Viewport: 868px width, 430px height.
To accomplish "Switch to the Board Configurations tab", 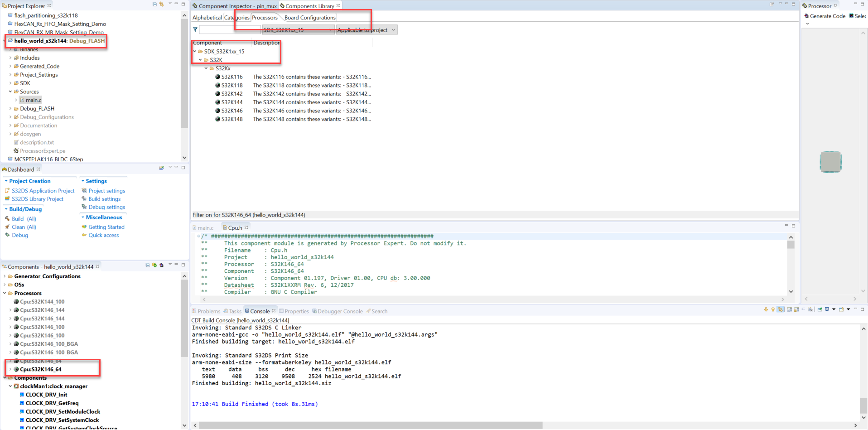I will click(x=310, y=17).
